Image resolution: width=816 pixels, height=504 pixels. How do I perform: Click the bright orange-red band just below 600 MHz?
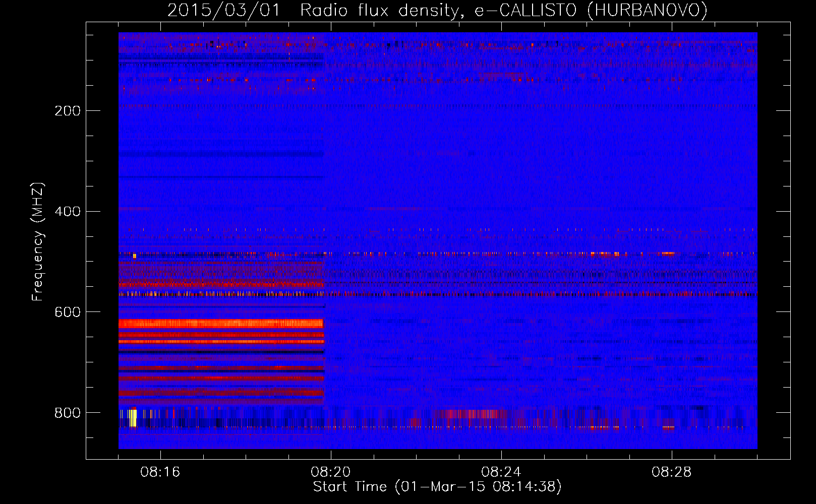tap(221, 324)
